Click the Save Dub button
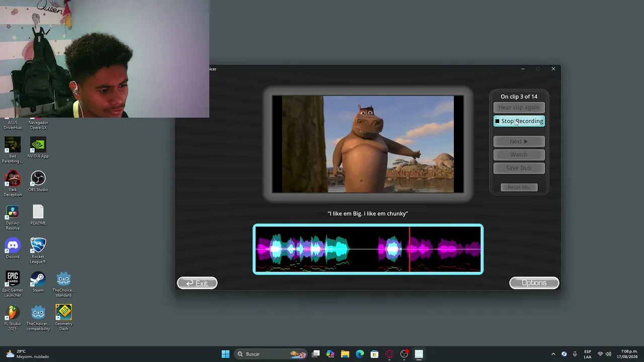 click(x=519, y=168)
